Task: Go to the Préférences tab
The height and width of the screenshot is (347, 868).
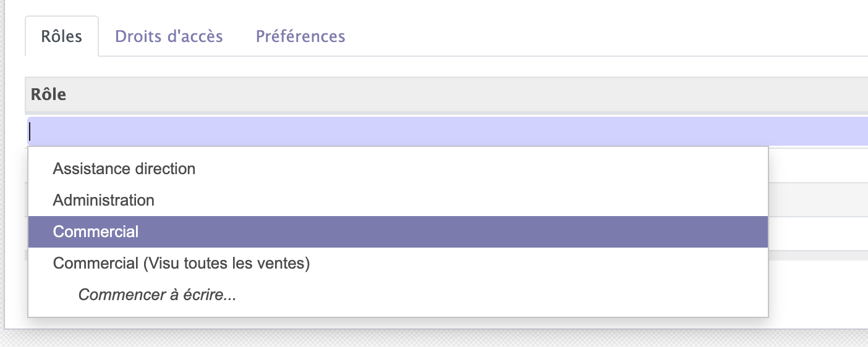Action: [300, 36]
